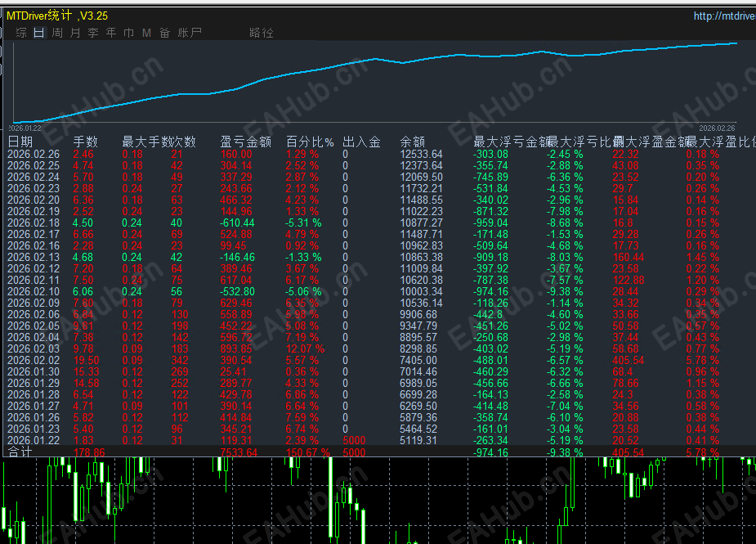Click the 最大浮亏金额 column header
Image resolution: width=756 pixels, height=544 pixels.
[511, 142]
